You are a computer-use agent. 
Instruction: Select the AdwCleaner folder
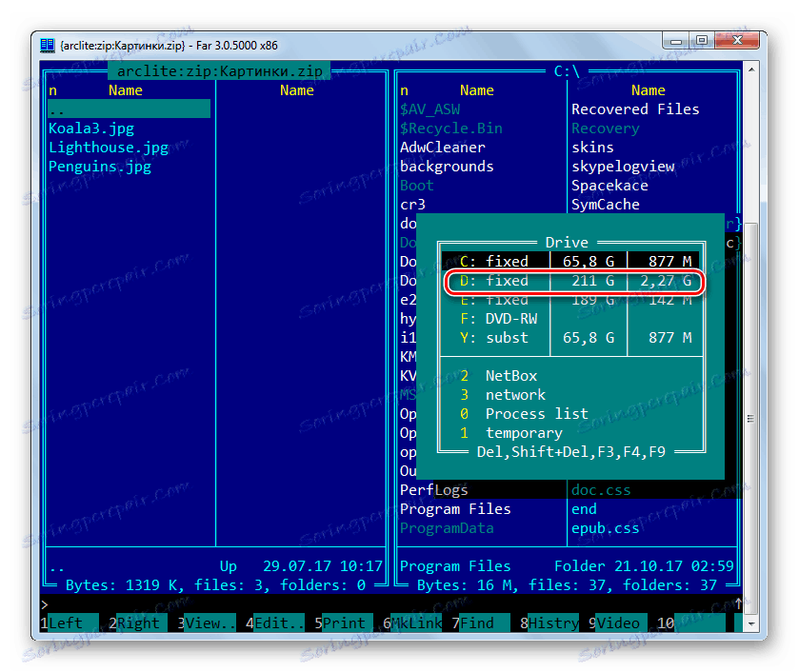(x=443, y=148)
